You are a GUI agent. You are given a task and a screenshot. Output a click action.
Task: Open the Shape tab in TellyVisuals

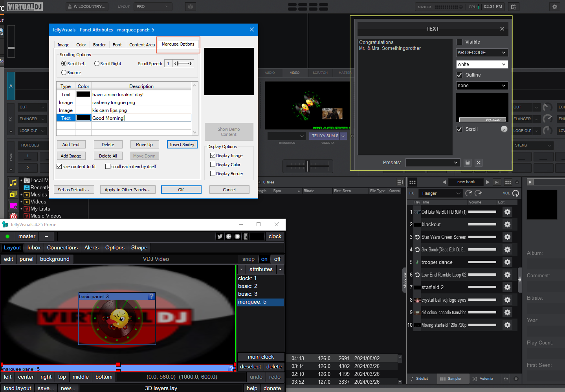click(x=139, y=248)
